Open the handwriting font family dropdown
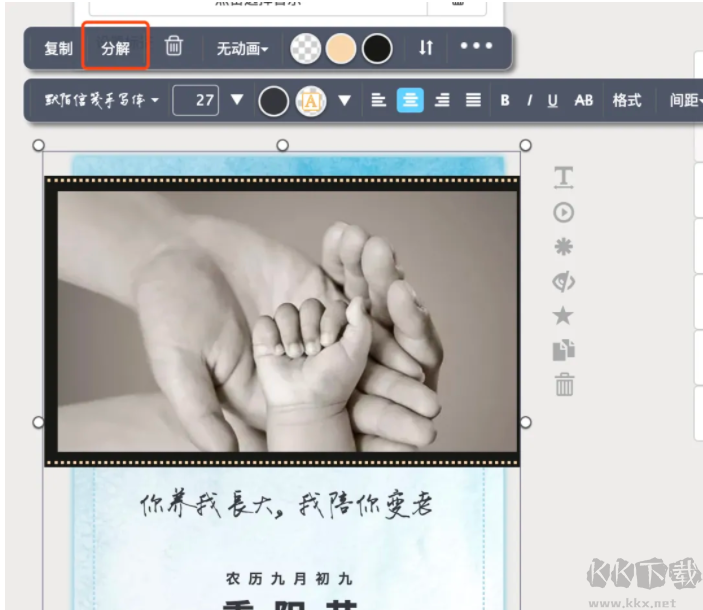This screenshot has width=703, height=610. click(x=102, y=100)
